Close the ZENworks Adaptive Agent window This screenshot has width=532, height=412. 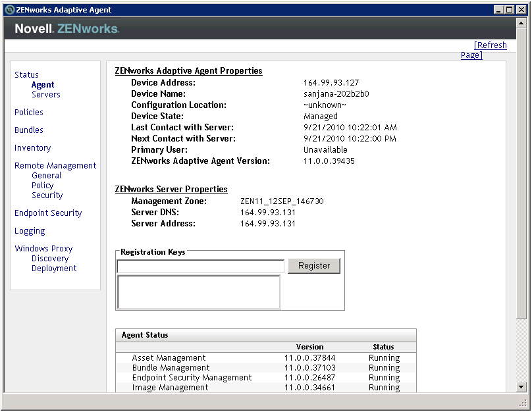(x=521, y=10)
